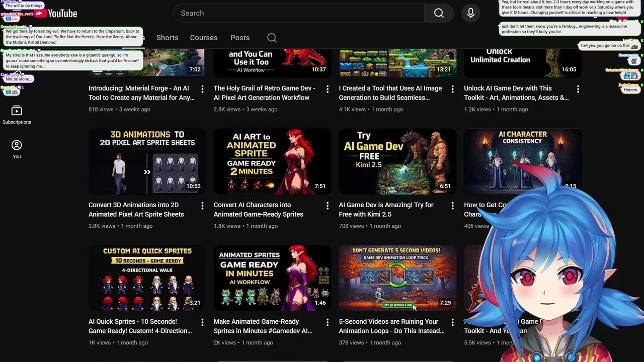644x362 pixels.
Task: Click '1K views • 1 month ago' text
Action: tap(118, 342)
